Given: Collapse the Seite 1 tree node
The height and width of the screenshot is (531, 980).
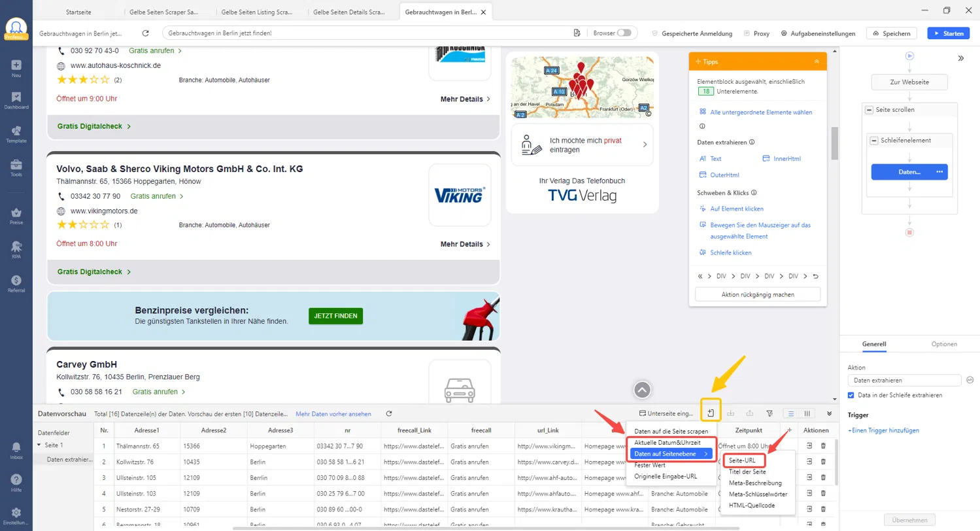Looking at the screenshot, I should pos(38,445).
